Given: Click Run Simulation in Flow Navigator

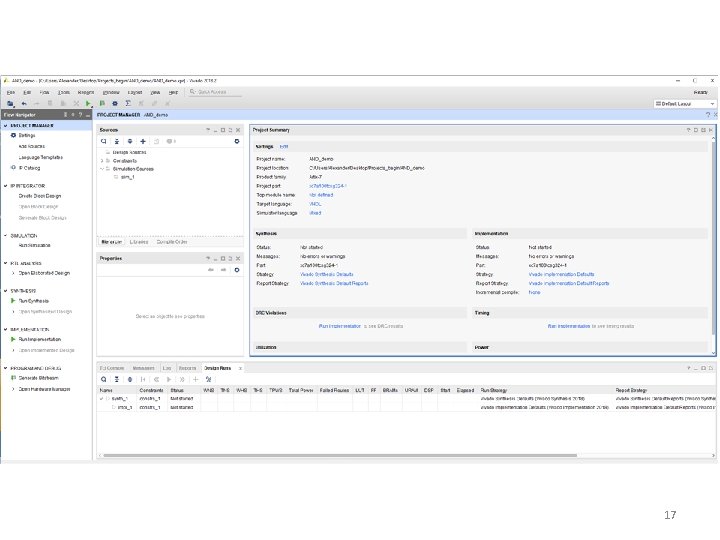Looking at the screenshot, I should coord(34,246).
